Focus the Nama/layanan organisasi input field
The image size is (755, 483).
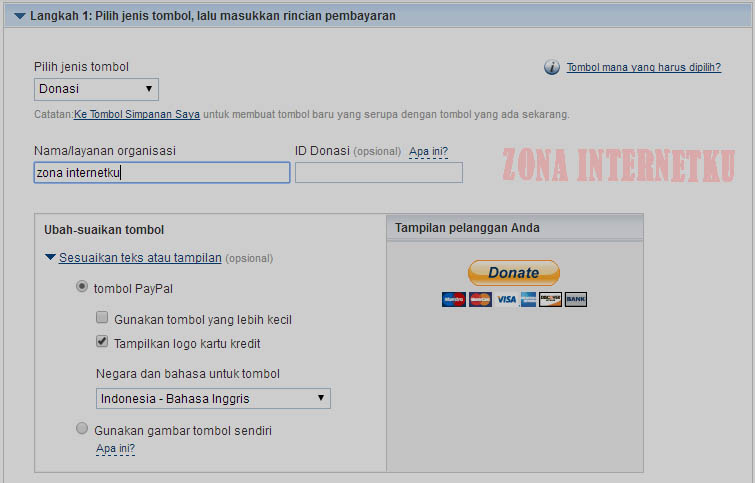point(162,172)
